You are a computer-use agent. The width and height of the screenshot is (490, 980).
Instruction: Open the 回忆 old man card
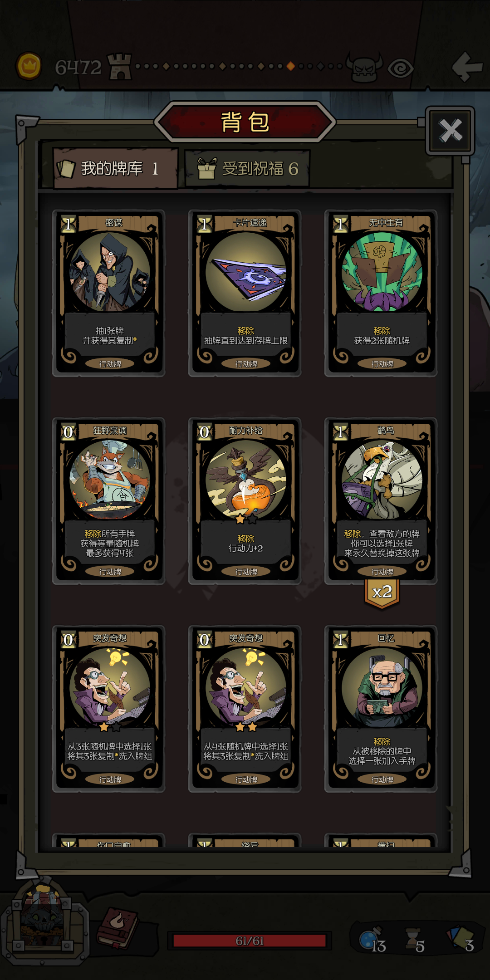click(381, 709)
